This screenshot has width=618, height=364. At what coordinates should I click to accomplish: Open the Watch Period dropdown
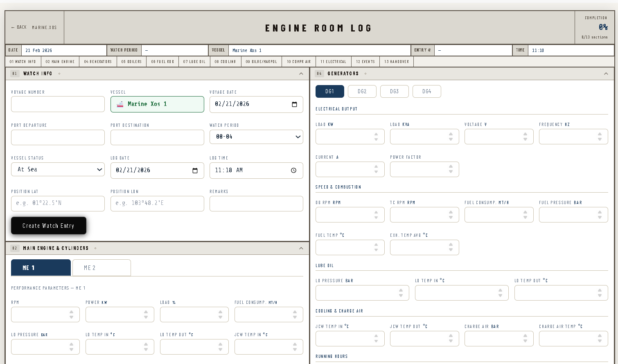tap(256, 137)
